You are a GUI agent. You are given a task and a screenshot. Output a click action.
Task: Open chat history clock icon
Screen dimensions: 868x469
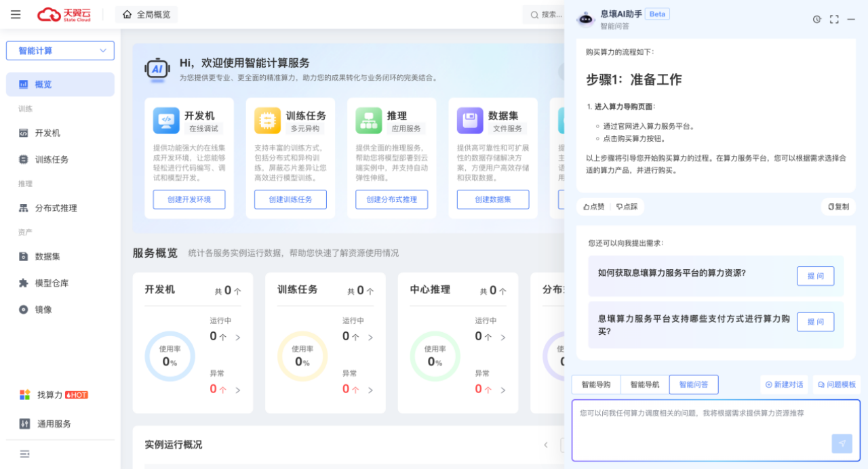point(817,19)
